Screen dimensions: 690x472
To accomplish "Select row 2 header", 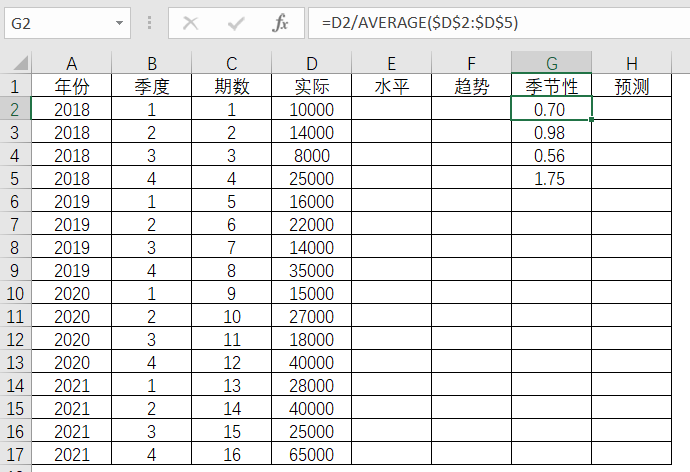I will coord(15,109).
